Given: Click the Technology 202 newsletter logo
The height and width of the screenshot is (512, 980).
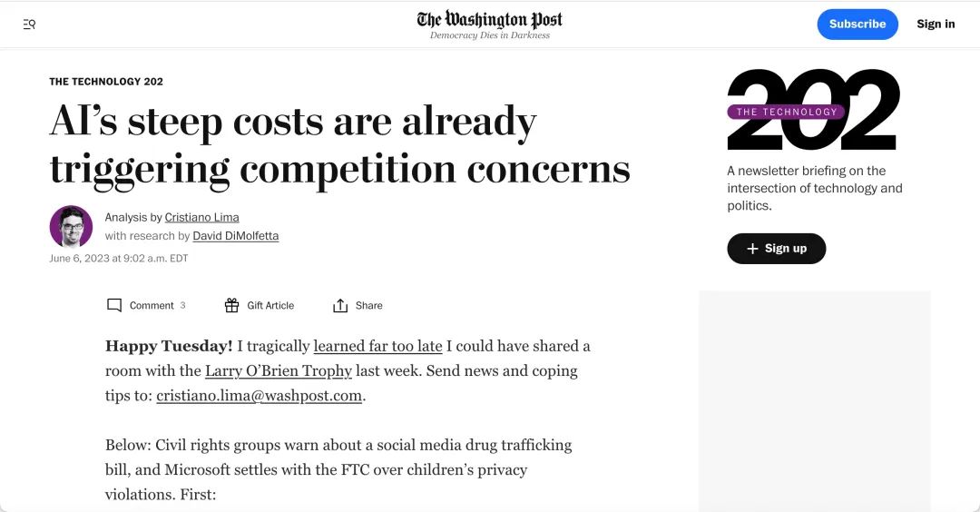Looking at the screenshot, I should point(813,110).
